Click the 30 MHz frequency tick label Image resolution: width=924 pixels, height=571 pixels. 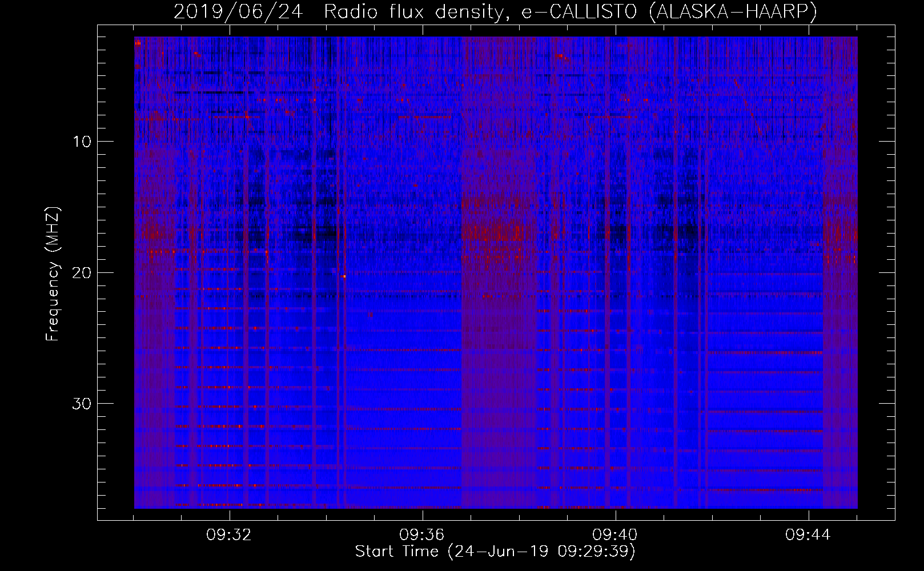coord(82,404)
